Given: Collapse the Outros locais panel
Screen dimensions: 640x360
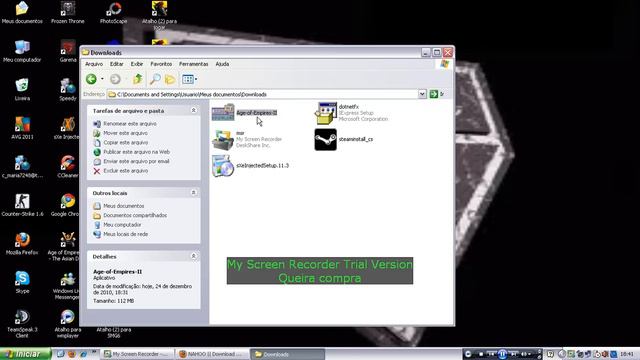Looking at the screenshot, I should tap(193, 193).
